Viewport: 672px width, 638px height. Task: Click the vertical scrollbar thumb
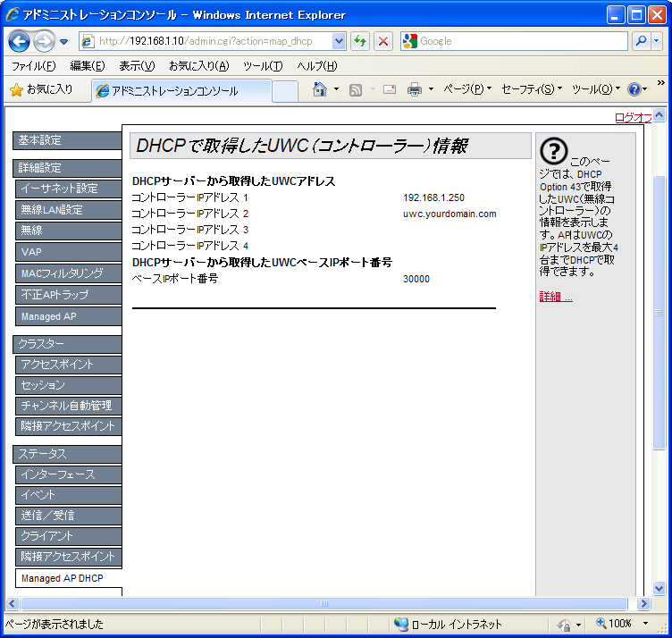point(659,313)
